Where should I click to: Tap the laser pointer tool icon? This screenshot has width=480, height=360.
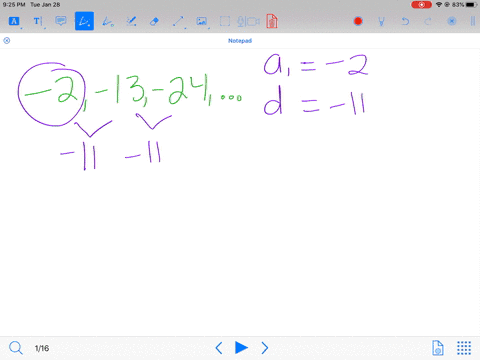pos(381,21)
